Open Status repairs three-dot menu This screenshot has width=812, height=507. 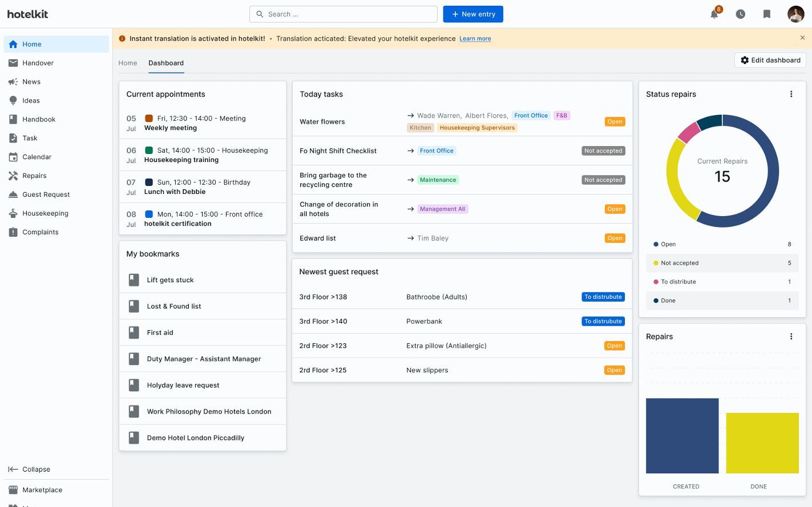point(791,94)
